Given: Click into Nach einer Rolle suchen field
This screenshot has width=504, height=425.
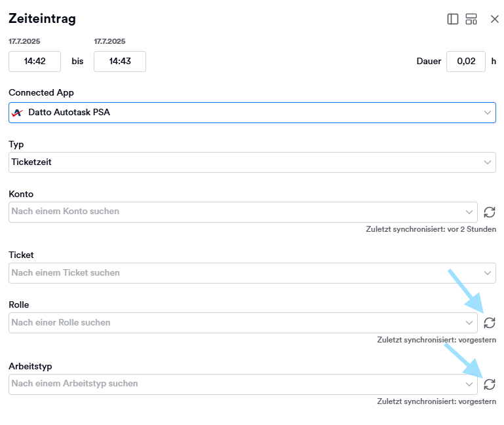Looking at the screenshot, I should click(243, 323).
